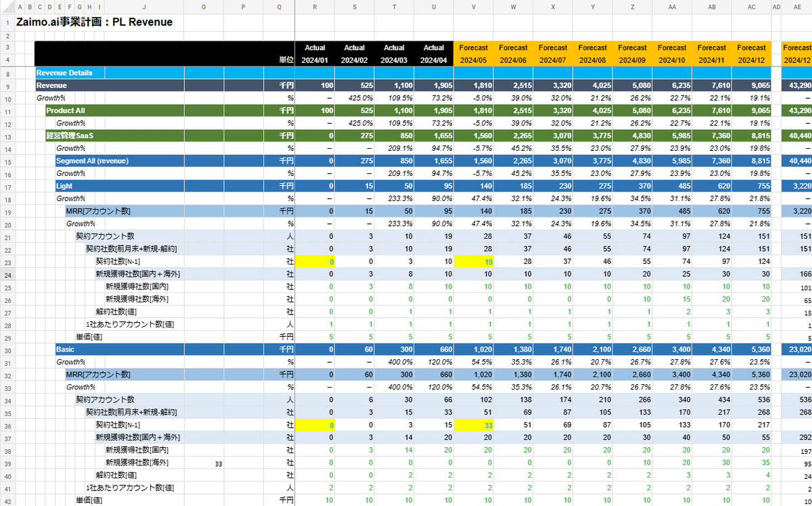Select column header AE
This screenshot has width=812, height=506.
point(798,7)
